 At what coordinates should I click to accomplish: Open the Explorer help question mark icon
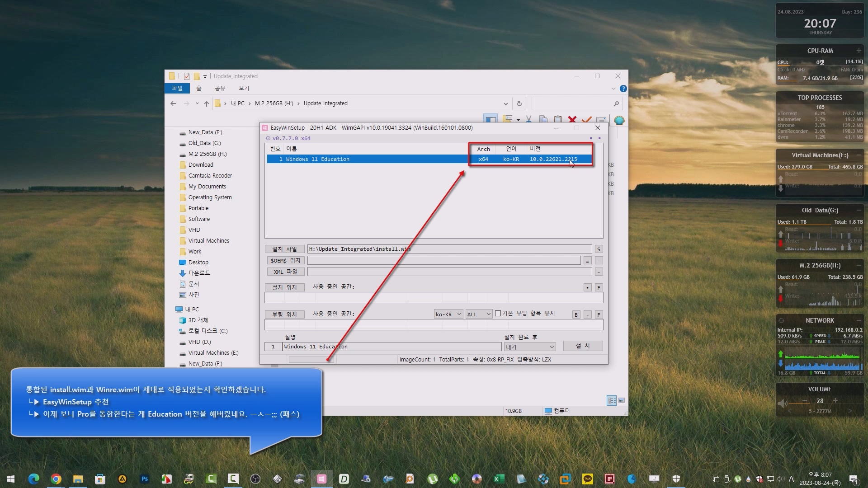(623, 89)
